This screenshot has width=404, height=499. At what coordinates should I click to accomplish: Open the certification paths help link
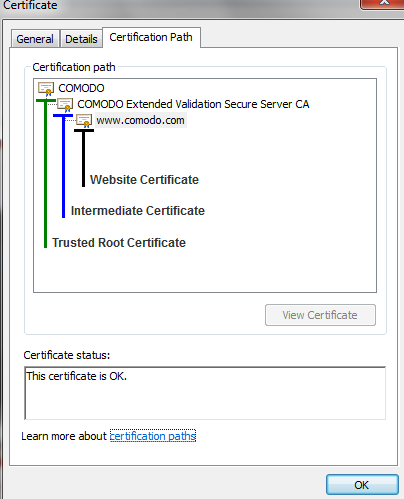153,436
